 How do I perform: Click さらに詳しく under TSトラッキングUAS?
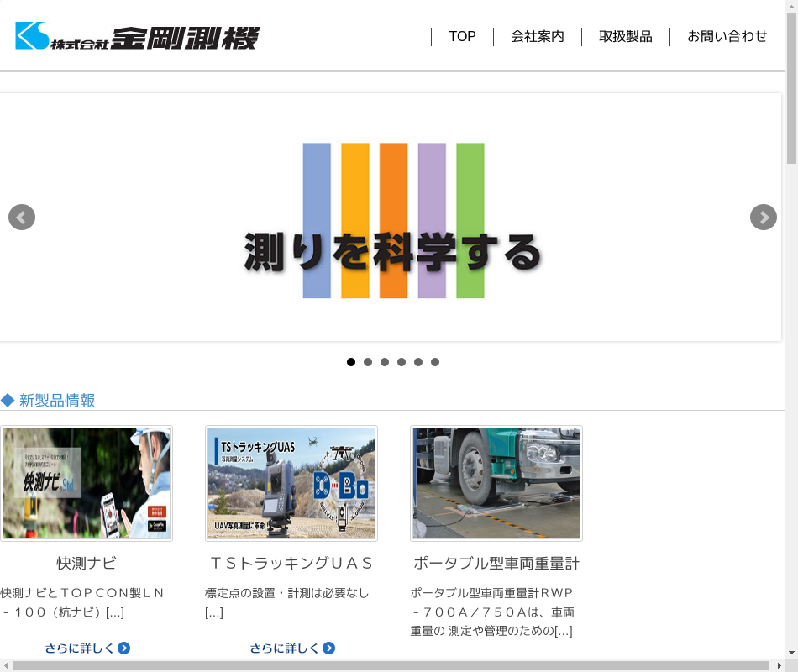point(292,648)
